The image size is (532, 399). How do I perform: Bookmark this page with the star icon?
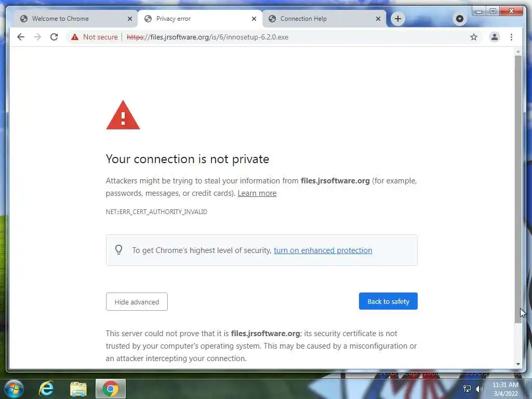pos(474,37)
